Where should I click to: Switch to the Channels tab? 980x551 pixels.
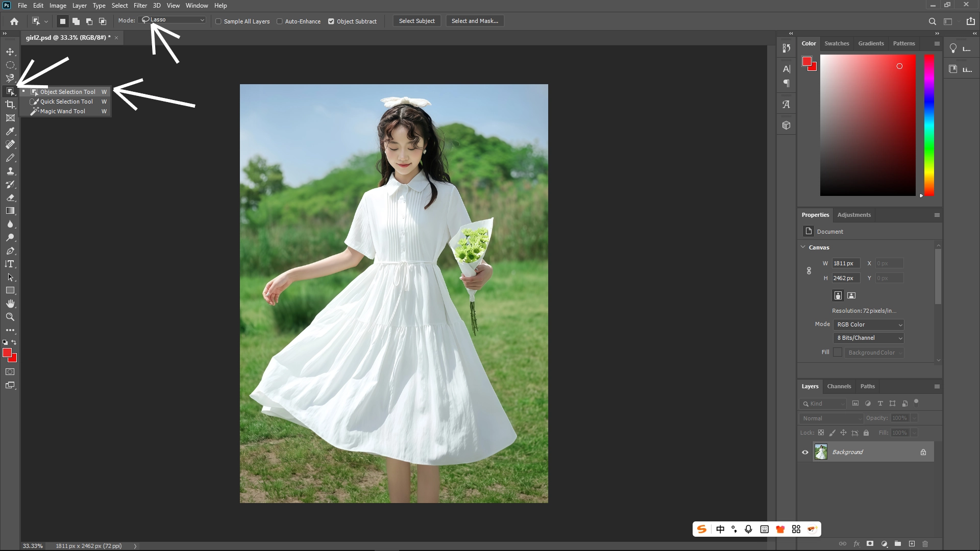coord(839,386)
